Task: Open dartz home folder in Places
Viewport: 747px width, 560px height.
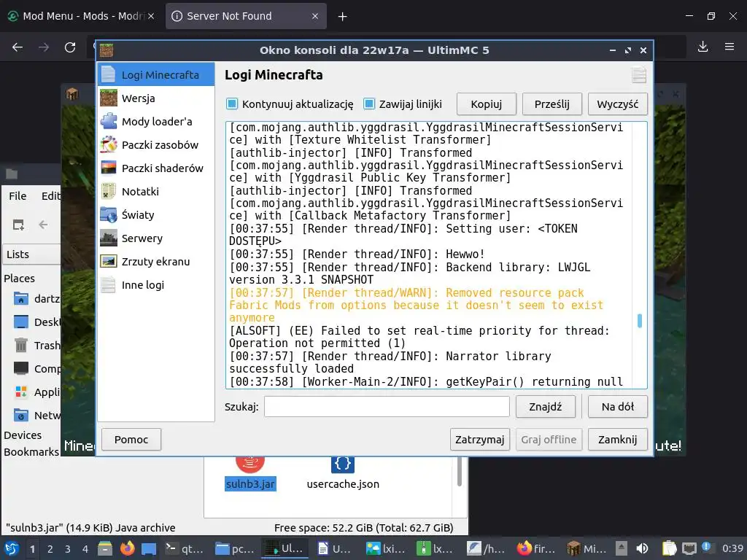Action: click(36, 298)
